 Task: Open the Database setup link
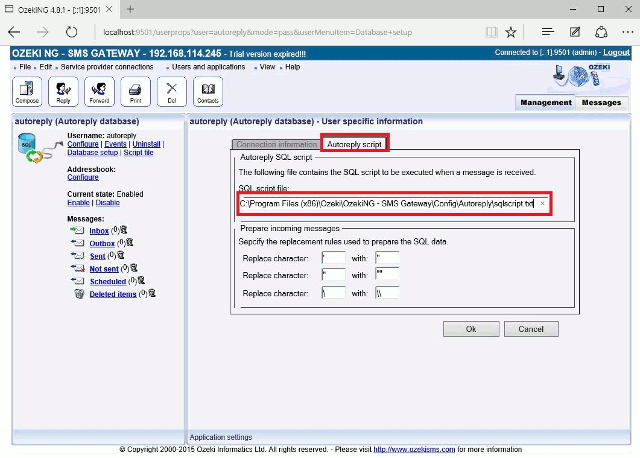(93, 152)
